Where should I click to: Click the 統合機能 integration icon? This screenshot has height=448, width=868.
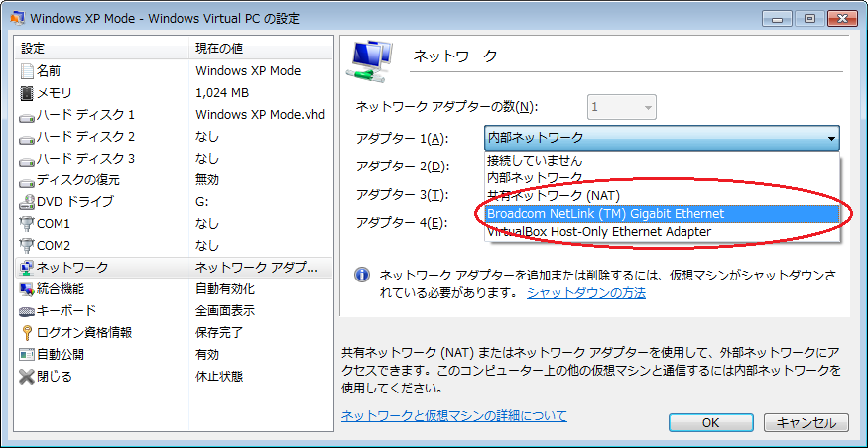tap(27, 289)
